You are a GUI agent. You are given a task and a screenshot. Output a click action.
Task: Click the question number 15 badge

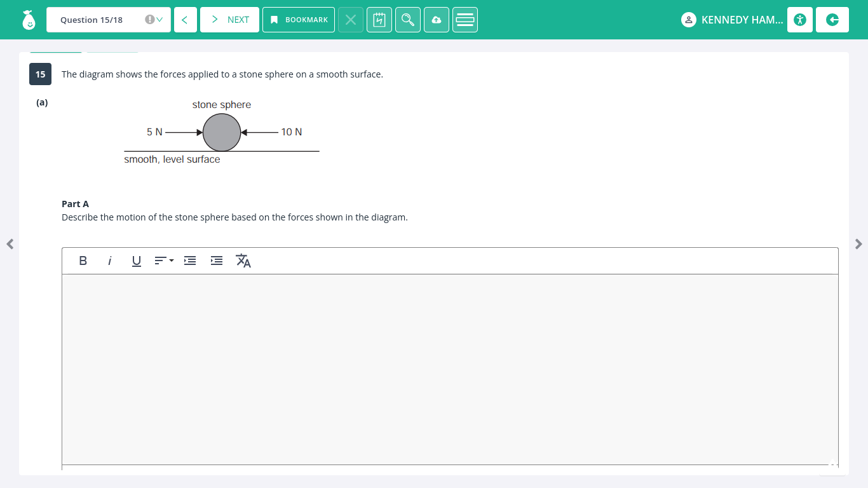[x=40, y=74]
